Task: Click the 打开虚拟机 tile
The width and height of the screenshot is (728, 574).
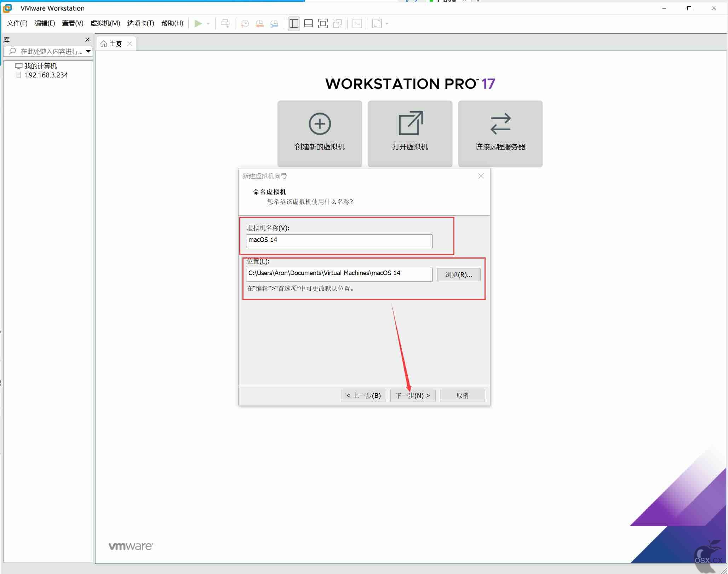Action: point(410,134)
